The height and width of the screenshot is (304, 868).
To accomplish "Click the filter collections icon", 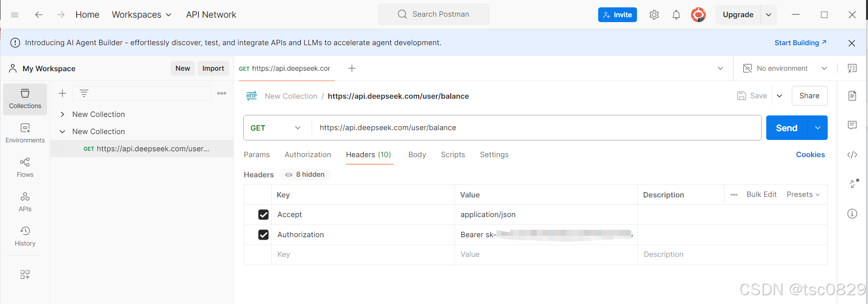I will pos(84,93).
